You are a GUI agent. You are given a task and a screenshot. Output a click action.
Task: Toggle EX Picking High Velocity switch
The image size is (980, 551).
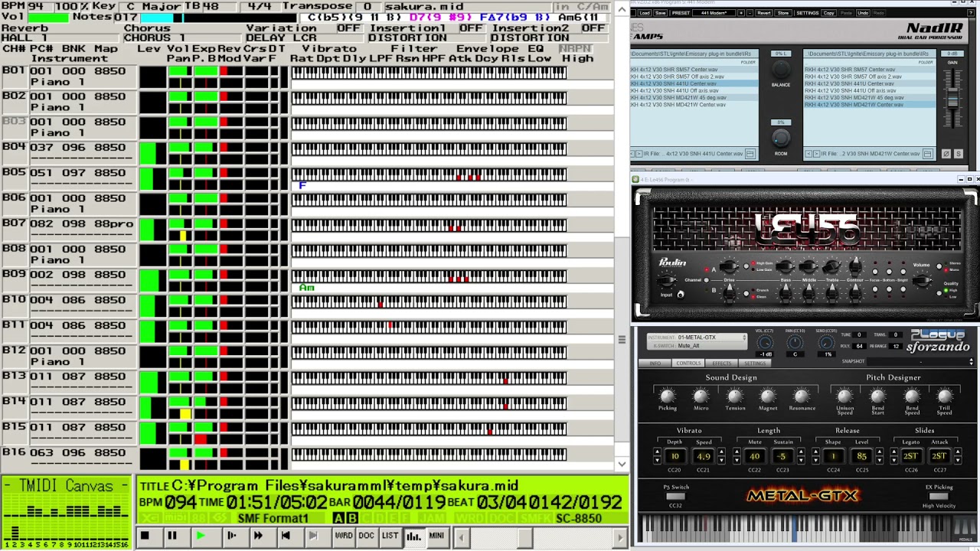point(939,496)
